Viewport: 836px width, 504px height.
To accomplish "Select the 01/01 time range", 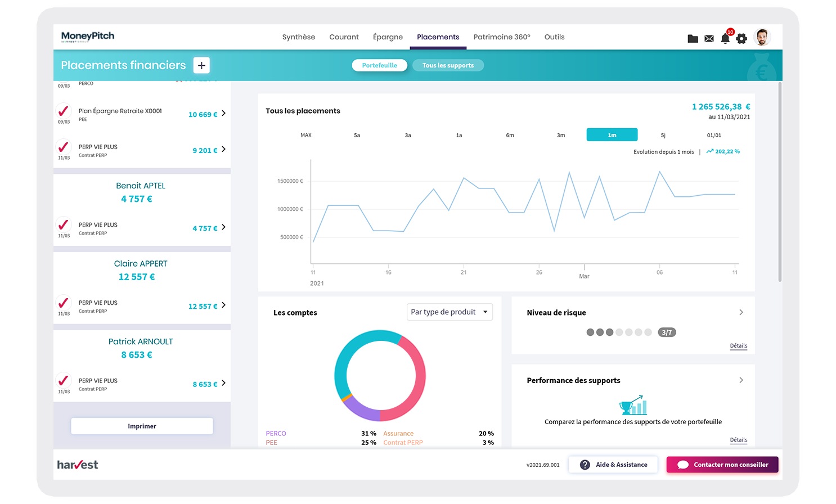I will point(714,135).
